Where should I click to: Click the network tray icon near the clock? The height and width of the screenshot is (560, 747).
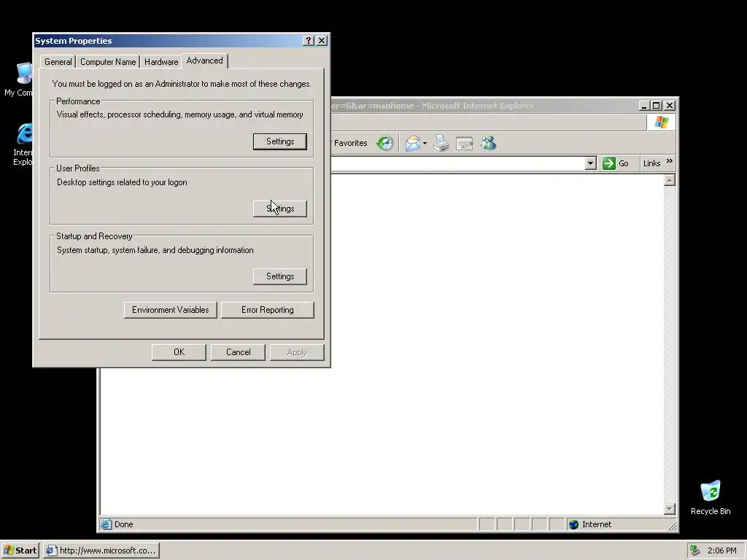(694, 551)
